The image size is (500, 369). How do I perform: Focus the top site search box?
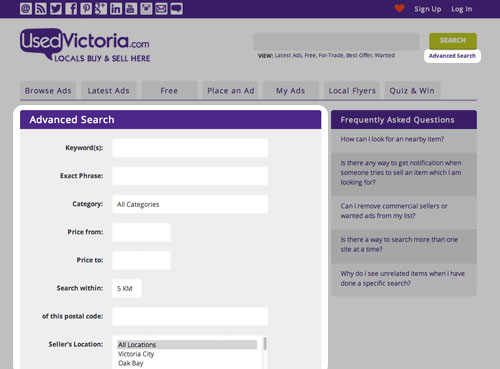click(336, 41)
